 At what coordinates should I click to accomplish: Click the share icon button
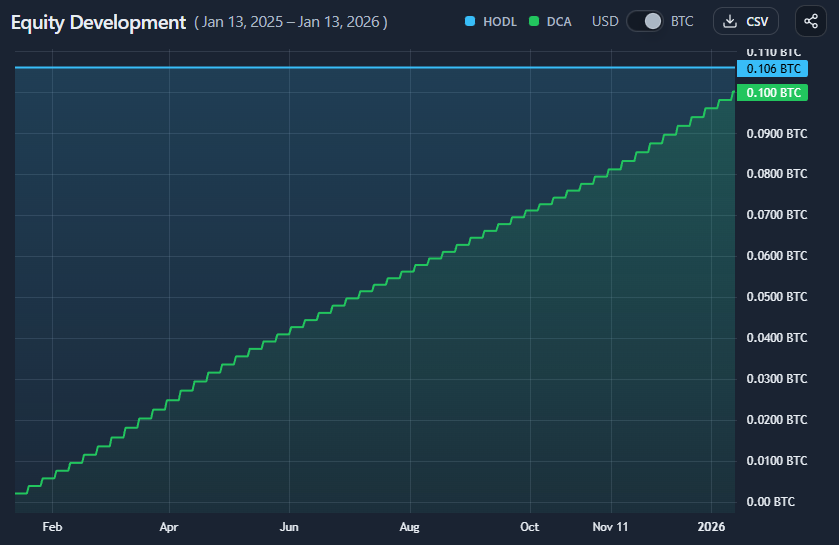coord(811,21)
